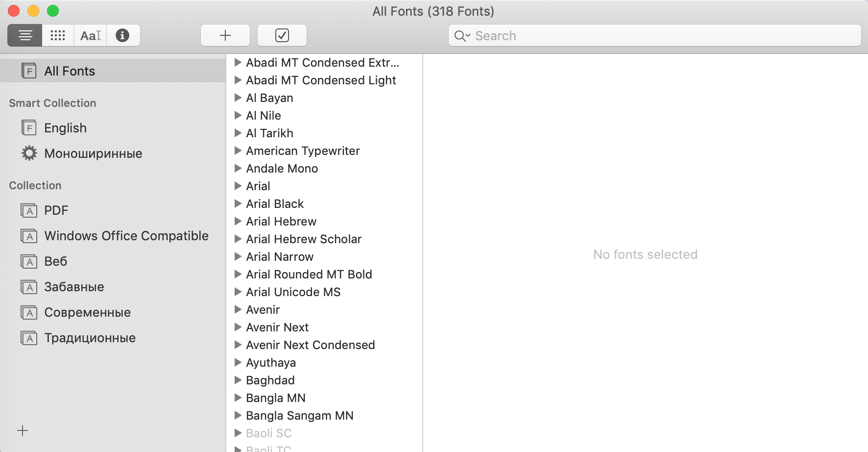Expand the Baghdad font family
The width and height of the screenshot is (868, 452).
(238, 380)
